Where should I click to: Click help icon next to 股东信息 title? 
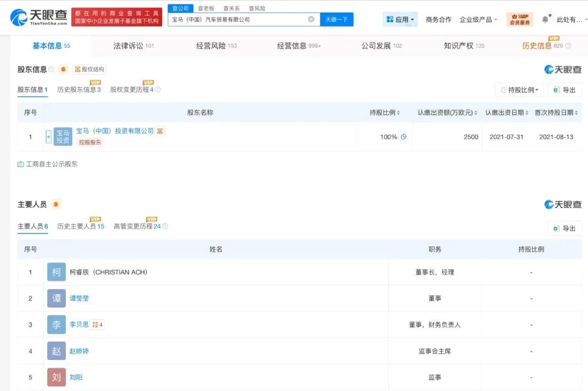[x=51, y=69]
